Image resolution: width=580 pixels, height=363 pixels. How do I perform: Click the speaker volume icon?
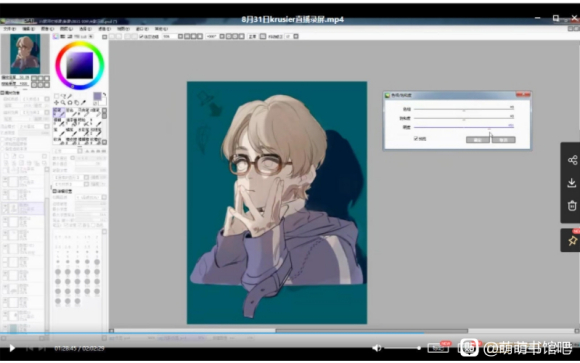pyautogui.click(x=377, y=348)
